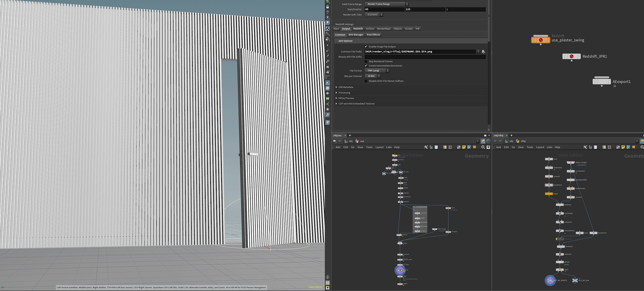This screenshot has width=644, height=291.
Task: Expand the EXR Metadata section
Action: (345, 87)
